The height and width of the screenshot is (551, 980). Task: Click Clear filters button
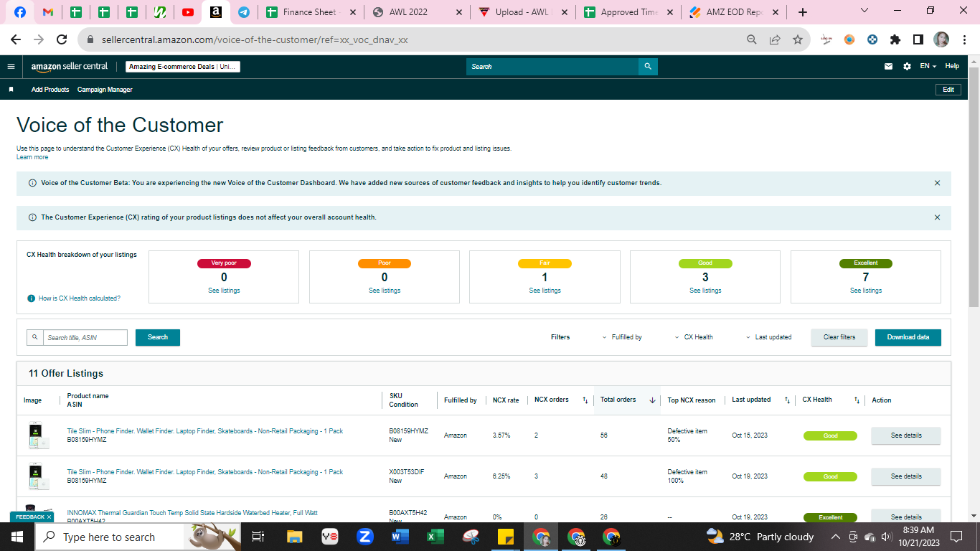click(839, 337)
